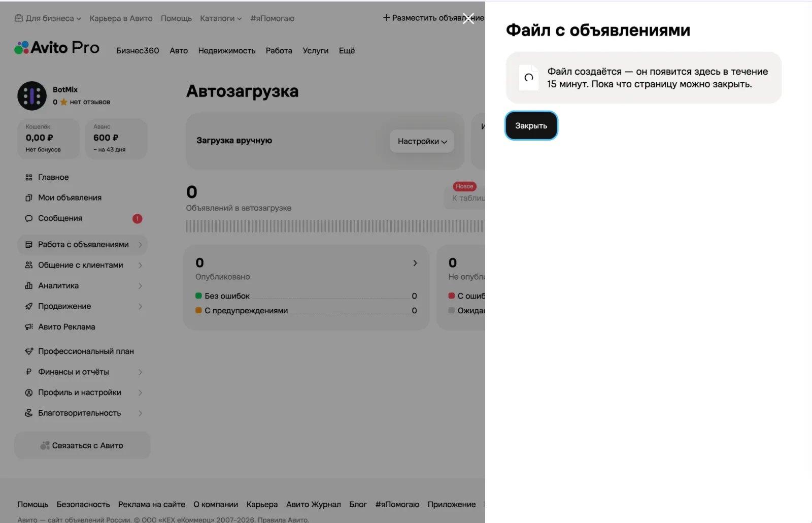Image resolution: width=812 pixels, height=523 pixels.
Task: Click the Avito Pro logo
Action: (57, 48)
